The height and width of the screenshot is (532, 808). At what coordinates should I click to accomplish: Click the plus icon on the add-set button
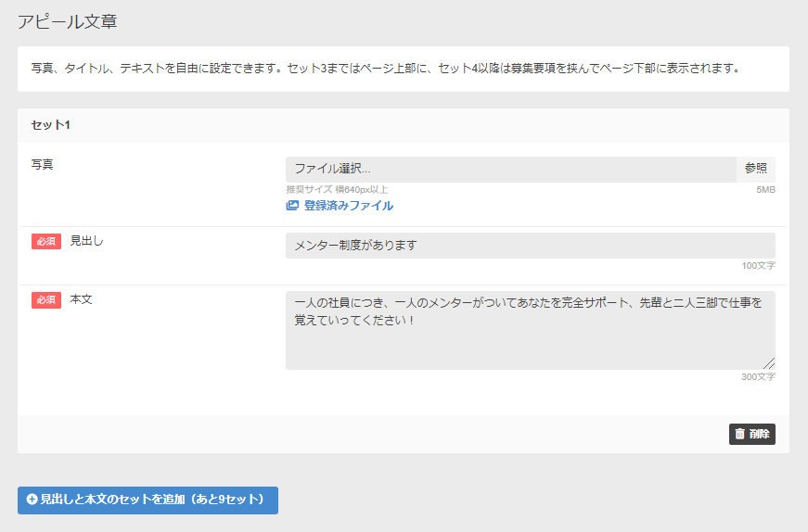[x=32, y=500]
